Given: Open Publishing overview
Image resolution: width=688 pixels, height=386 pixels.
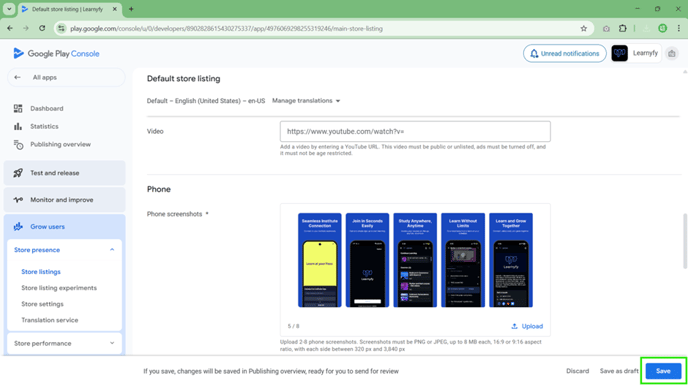Looking at the screenshot, I should pyautogui.click(x=61, y=144).
